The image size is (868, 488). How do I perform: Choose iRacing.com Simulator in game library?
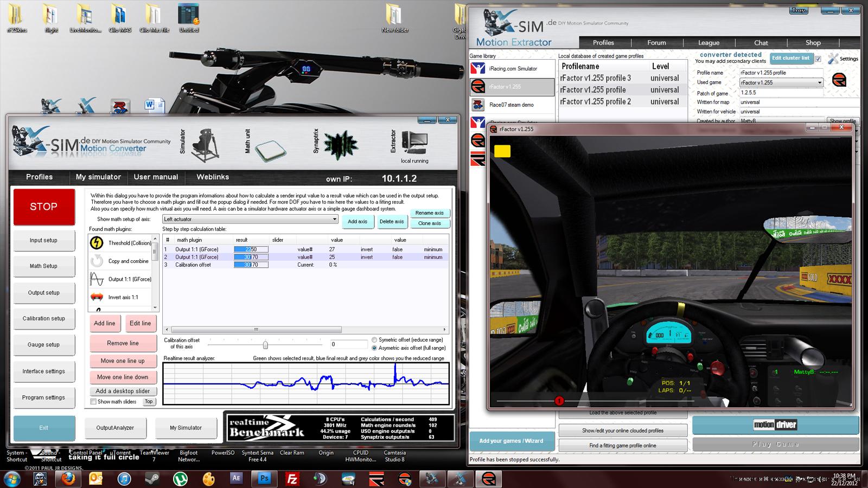tap(512, 69)
